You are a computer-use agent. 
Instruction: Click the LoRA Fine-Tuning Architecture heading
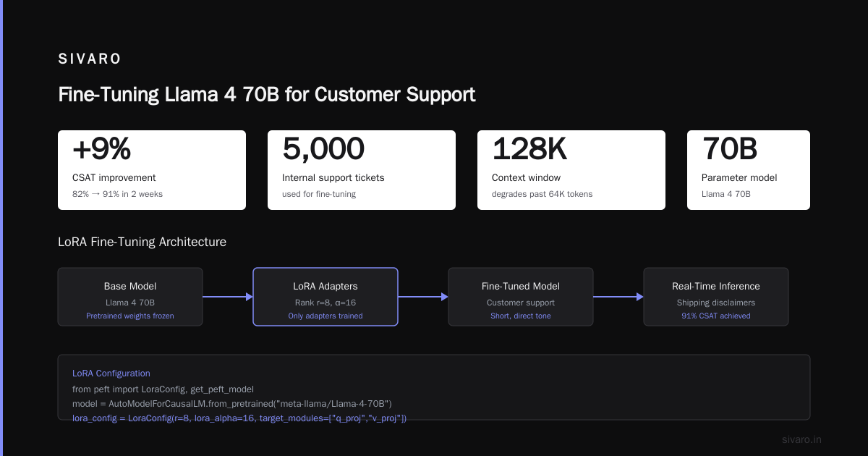(142, 242)
